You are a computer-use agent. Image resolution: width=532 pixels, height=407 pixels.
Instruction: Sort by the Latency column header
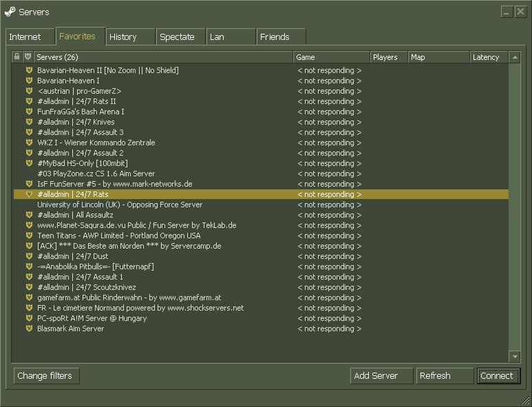(x=489, y=57)
